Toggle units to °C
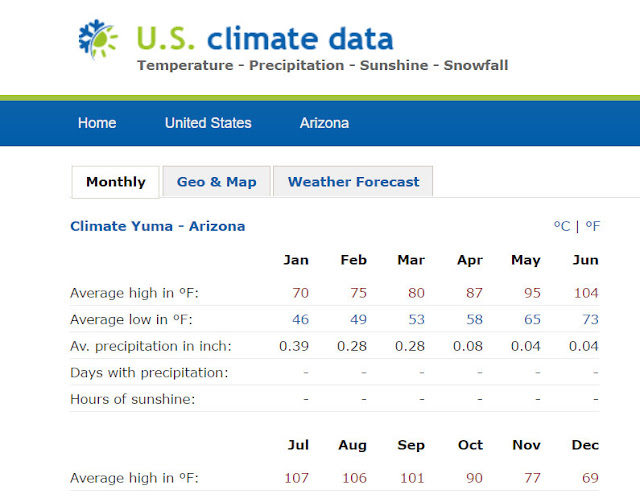This screenshot has height=498, width=640. pos(562,226)
